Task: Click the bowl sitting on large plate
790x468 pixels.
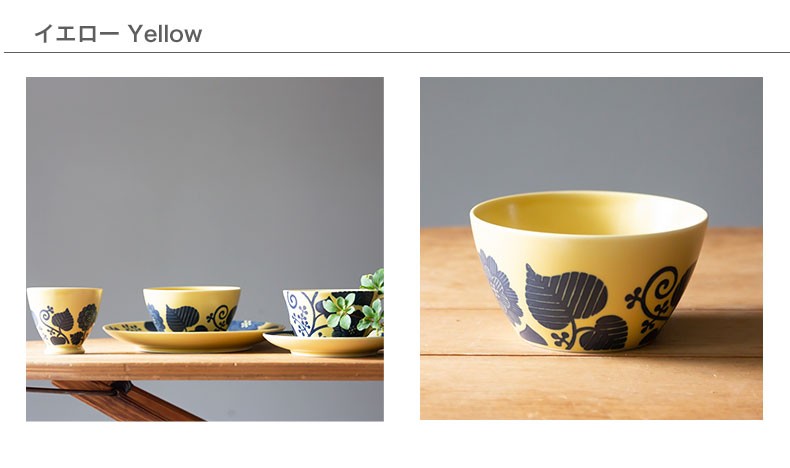Action: (191, 309)
